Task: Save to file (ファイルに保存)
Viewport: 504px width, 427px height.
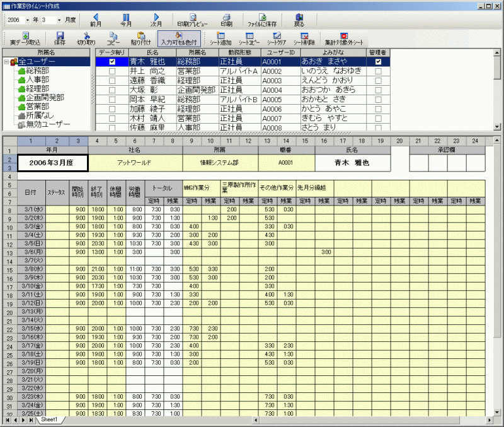Action: coord(262,20)
